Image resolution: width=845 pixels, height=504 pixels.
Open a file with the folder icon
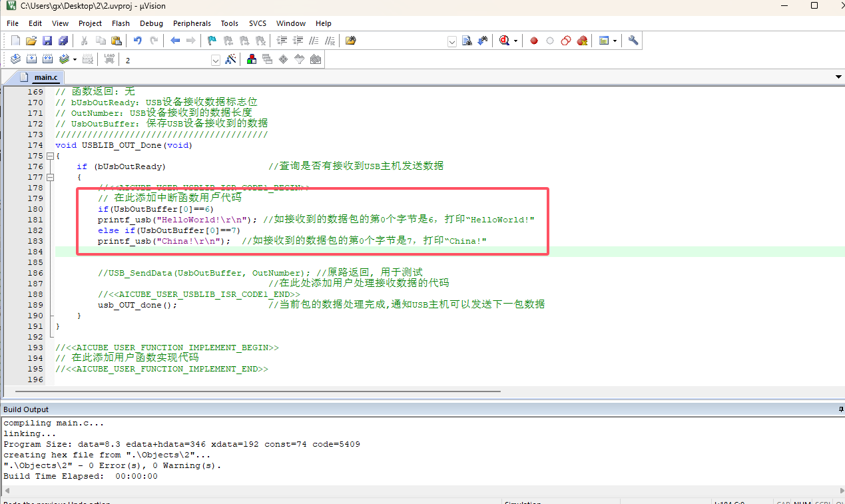(31, 41)
